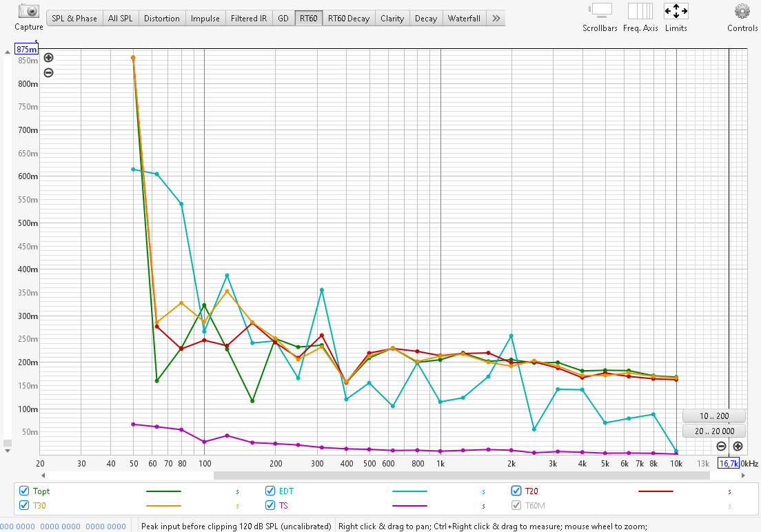Uncheck the EDT trace checkbox
The image size is (761, 532).
point(270,491)
